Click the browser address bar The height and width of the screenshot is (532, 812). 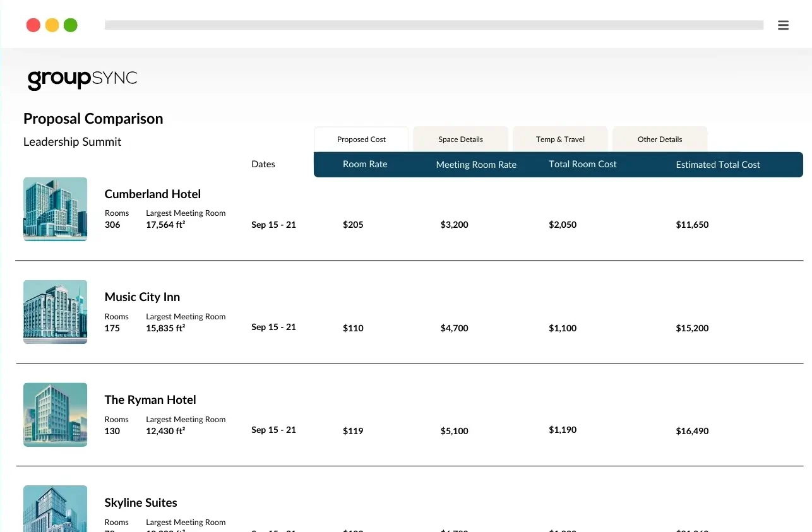pos(434,25)
